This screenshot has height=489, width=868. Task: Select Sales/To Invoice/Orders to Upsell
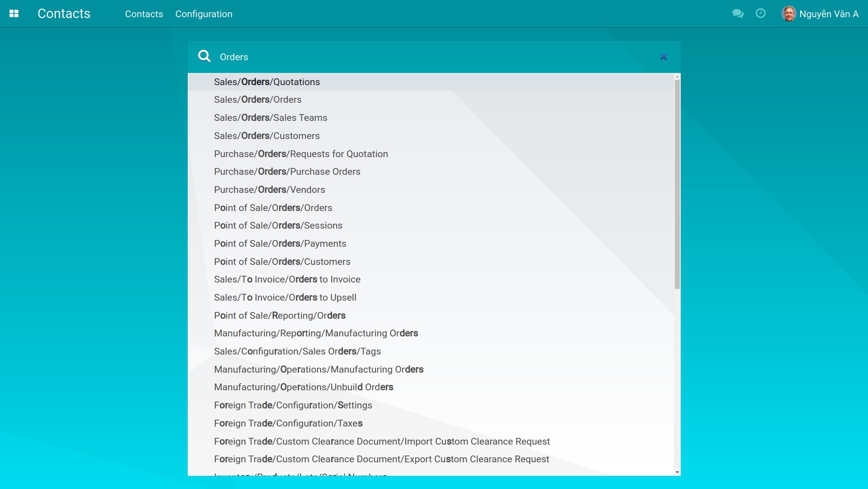pyautogui.click(x=285, y=297)
